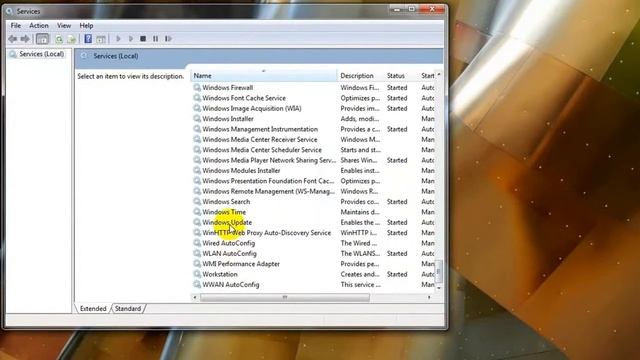Select the Workstation service

click(x=220, y=274)
